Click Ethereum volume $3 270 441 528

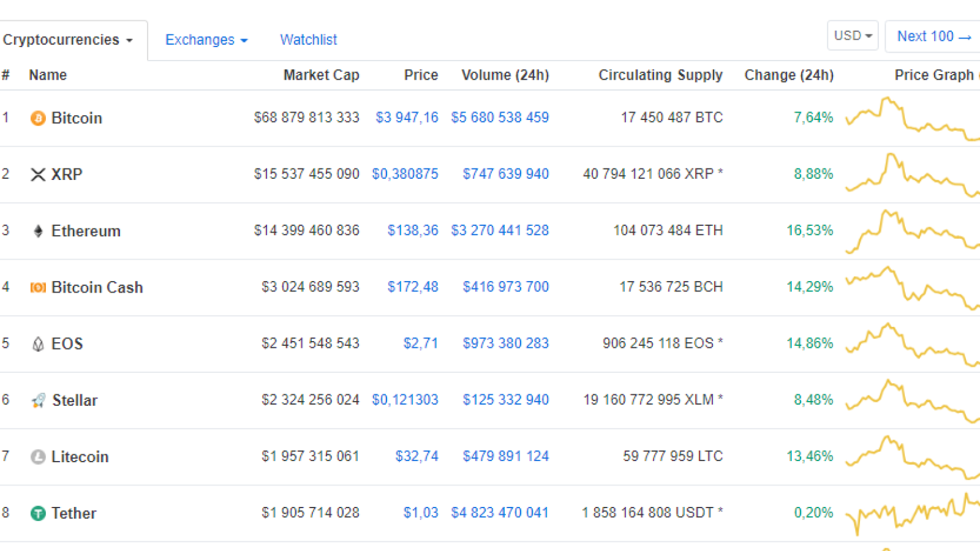click(500, 230)
